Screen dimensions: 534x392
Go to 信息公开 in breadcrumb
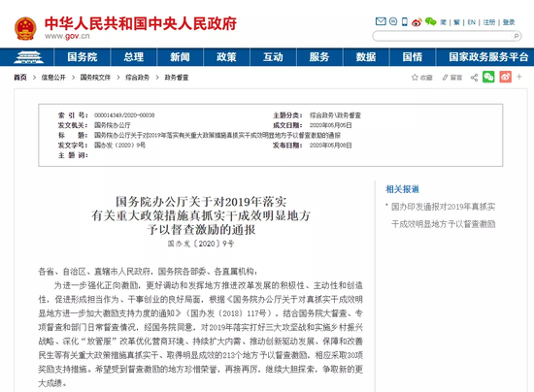tap(53, 78)
